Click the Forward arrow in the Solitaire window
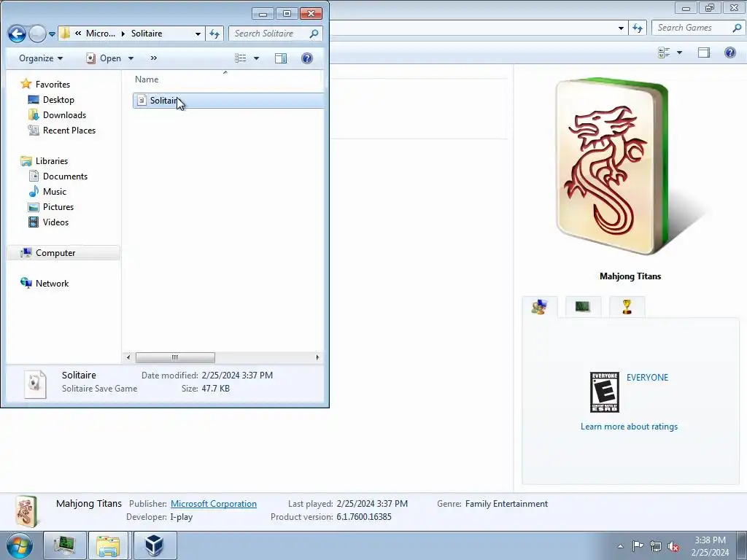Image resolution: width=747 pixels, height=560 pixels. (x=37, y=34)
